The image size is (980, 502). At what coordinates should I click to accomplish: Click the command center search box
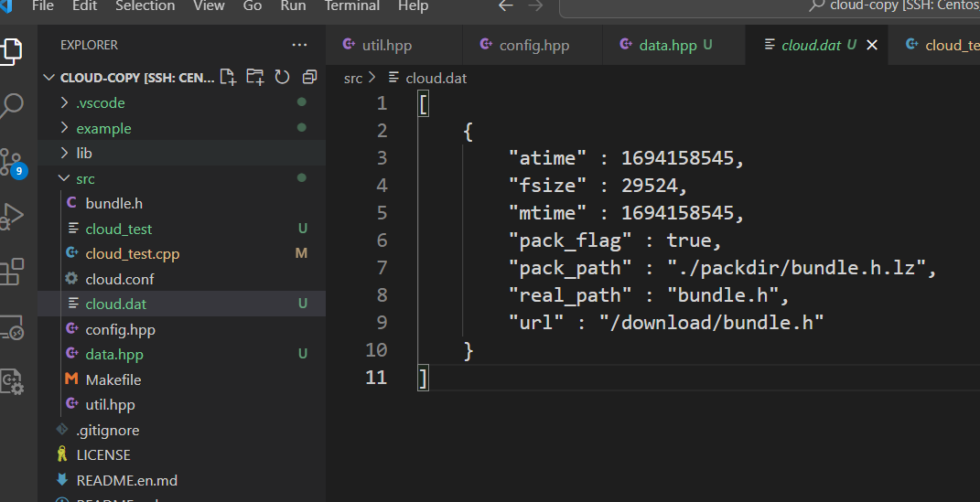[x=770, y=6]
